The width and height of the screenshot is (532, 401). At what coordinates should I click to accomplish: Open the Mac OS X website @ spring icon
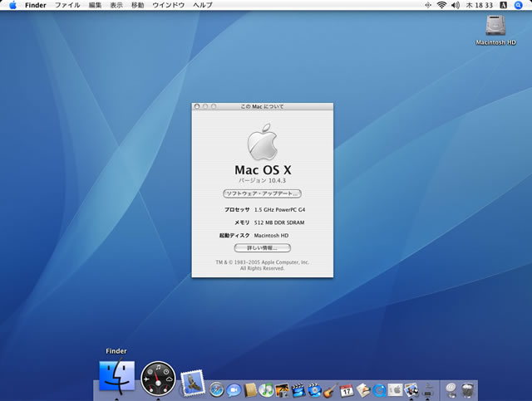pyautogui.click(x=451, y=390)
